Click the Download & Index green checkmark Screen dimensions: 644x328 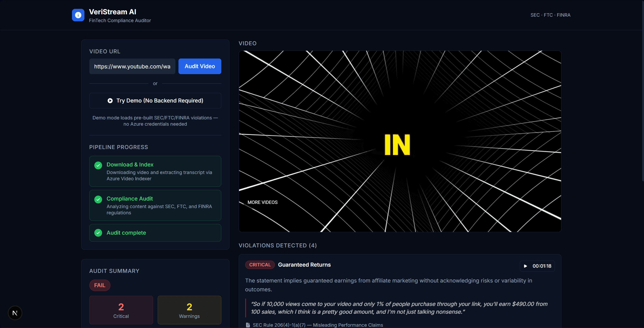(98, 165)
